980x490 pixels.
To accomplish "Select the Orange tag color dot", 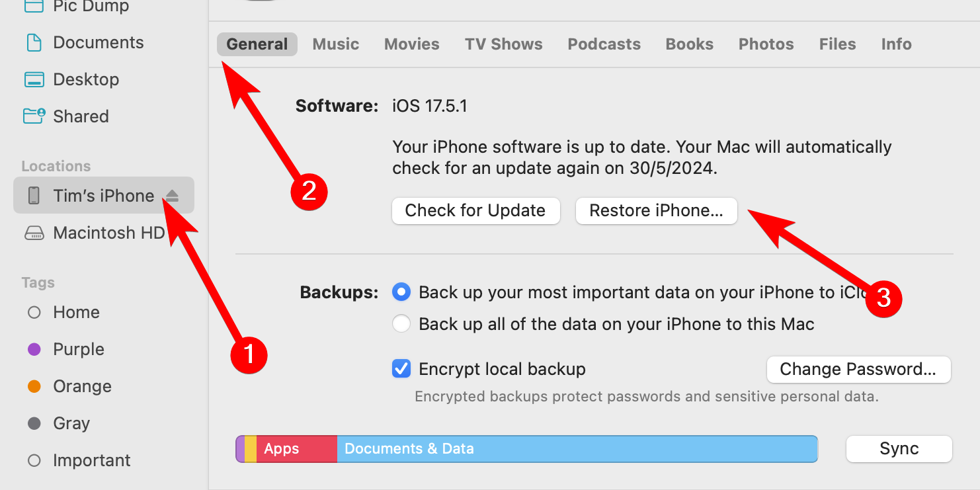I will pos(34,386).
